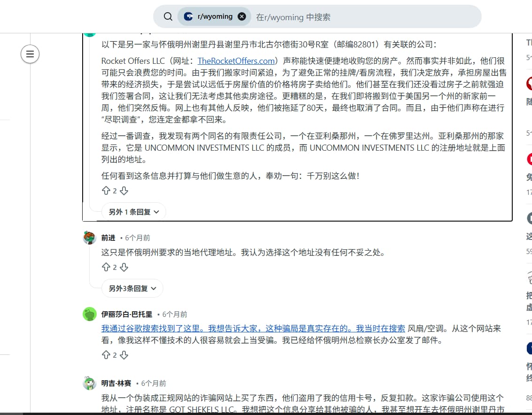This screenshot has width=532, height=415.
Task: Downvote 前进's comment
Action: coord(123,267)
